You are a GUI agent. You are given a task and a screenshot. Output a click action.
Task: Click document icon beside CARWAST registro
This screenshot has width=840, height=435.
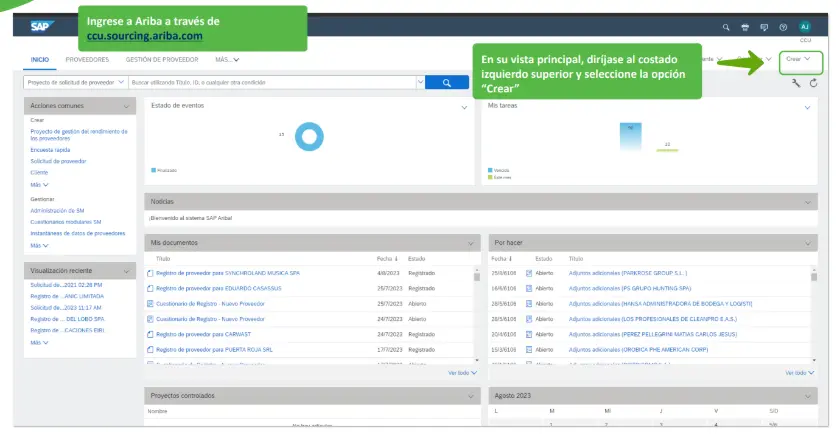click(150, 334)
